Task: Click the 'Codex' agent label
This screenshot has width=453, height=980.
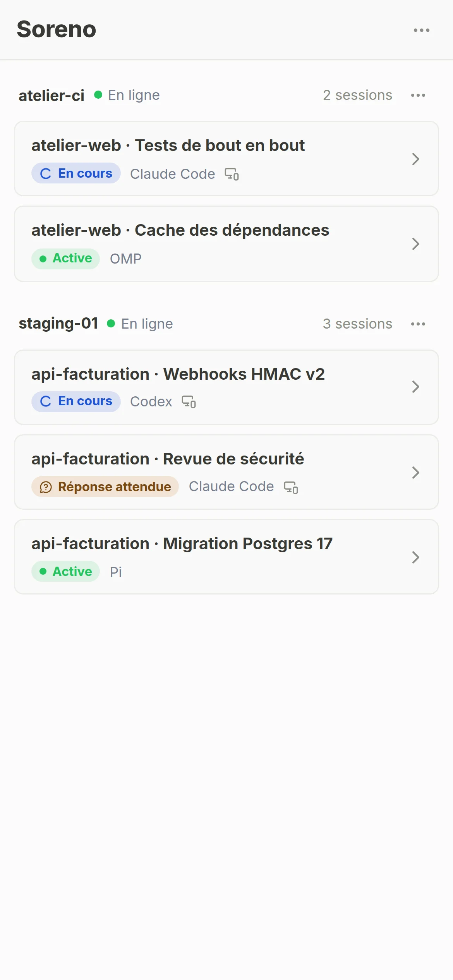Action: pos(151,402)
